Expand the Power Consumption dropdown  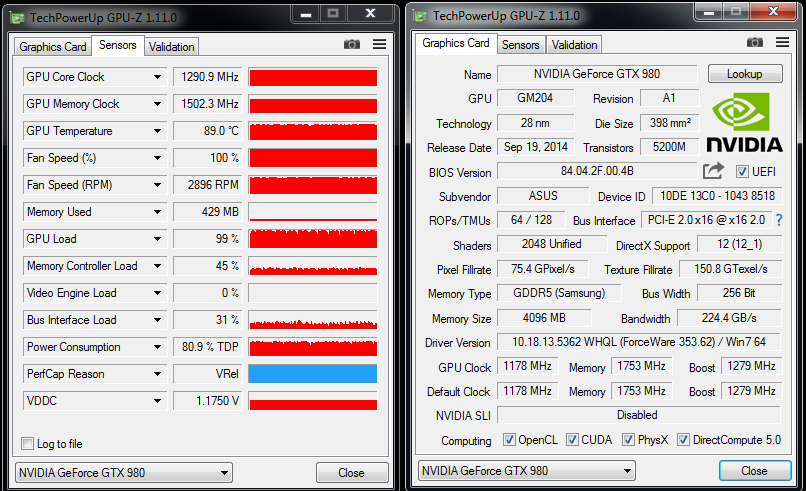[157, 347]
